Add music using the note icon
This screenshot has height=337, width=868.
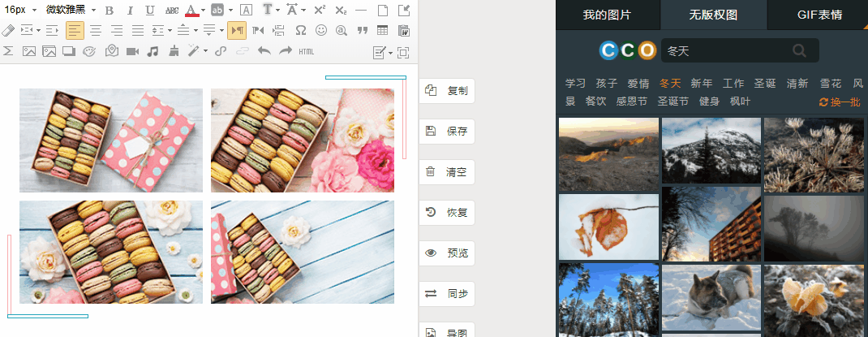(153, 51)
